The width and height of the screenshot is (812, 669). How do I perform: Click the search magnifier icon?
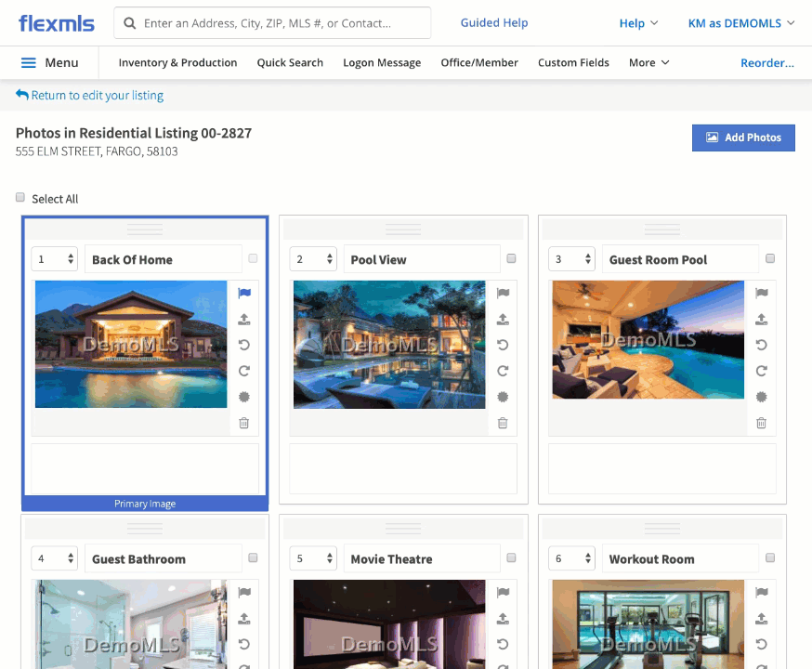(130, 23)
